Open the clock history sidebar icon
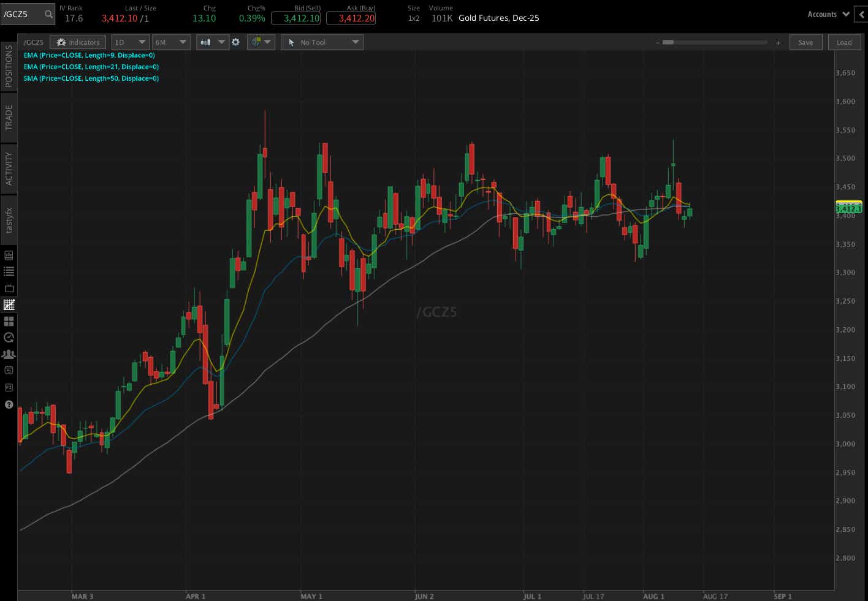868x601 pixels. tap(9, 338)
